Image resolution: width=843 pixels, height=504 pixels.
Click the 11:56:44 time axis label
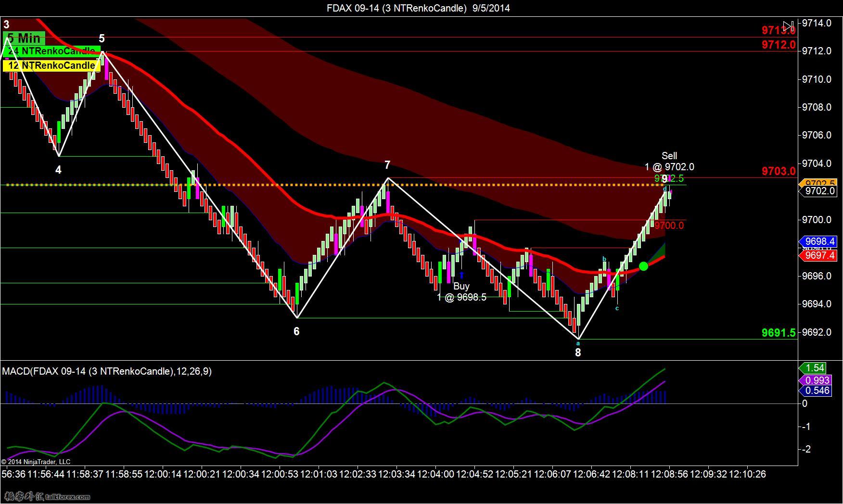(x=46, y=474)
